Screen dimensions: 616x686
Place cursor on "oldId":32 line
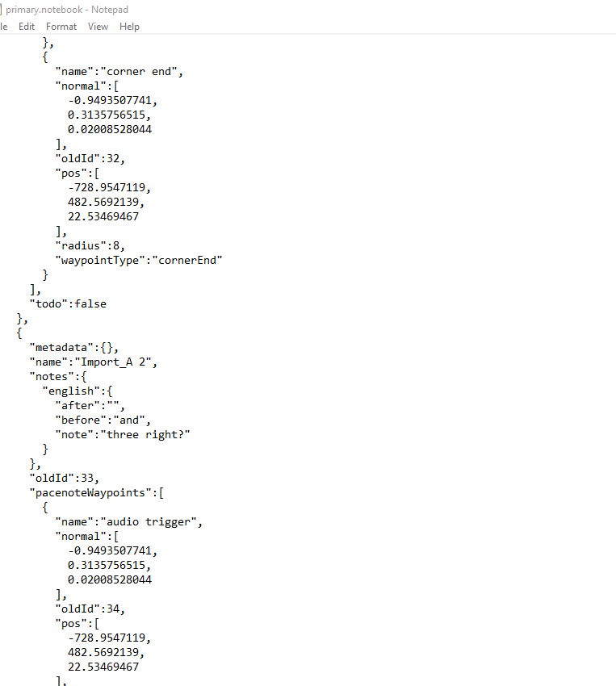90,159
